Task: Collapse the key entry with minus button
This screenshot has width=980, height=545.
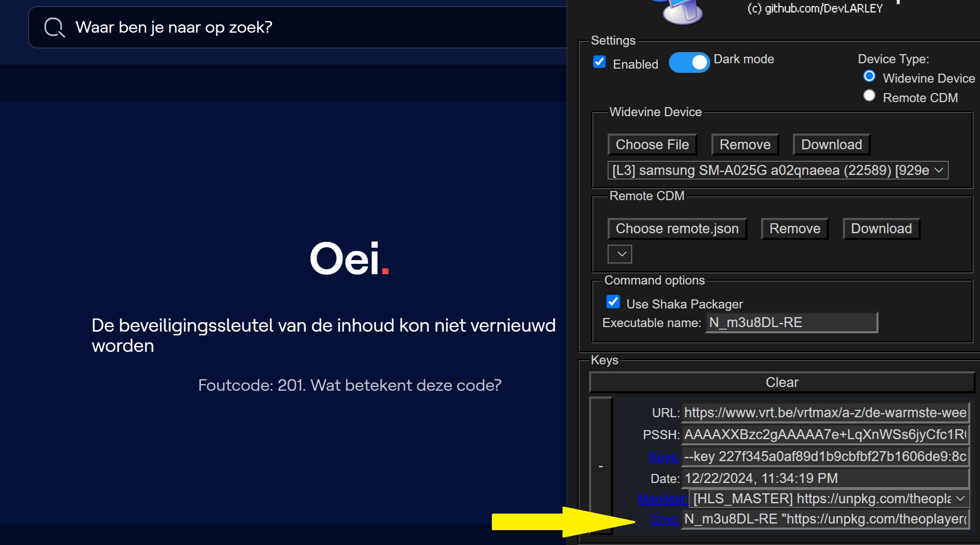Action: click(601, 466)
